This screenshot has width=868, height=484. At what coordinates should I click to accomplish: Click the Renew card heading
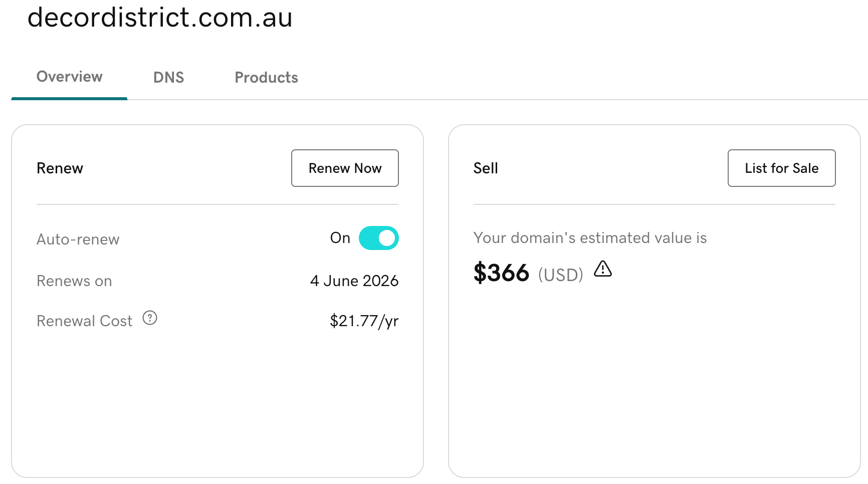point(60,168)
